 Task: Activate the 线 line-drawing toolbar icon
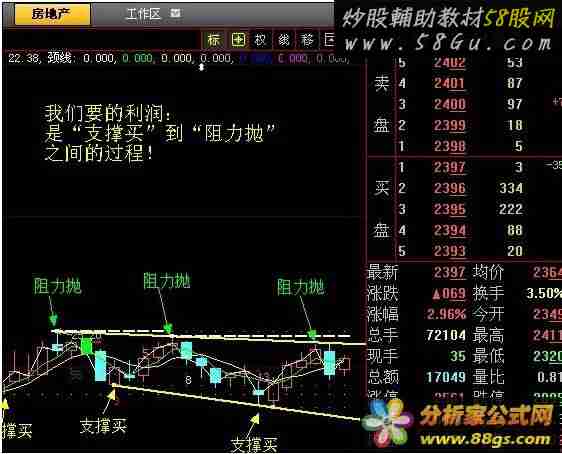[284, 40]
